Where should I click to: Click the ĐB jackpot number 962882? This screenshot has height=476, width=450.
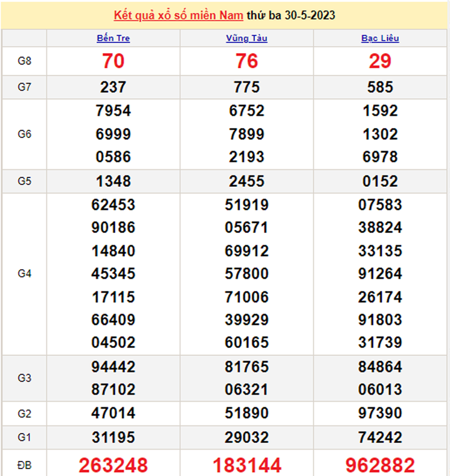click(x=380, y=465)
